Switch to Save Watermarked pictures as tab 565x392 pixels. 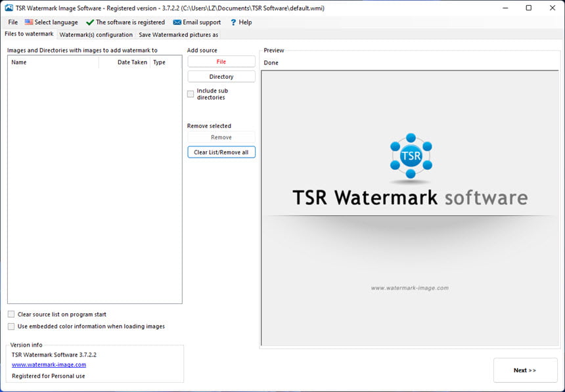coord(178,35)
